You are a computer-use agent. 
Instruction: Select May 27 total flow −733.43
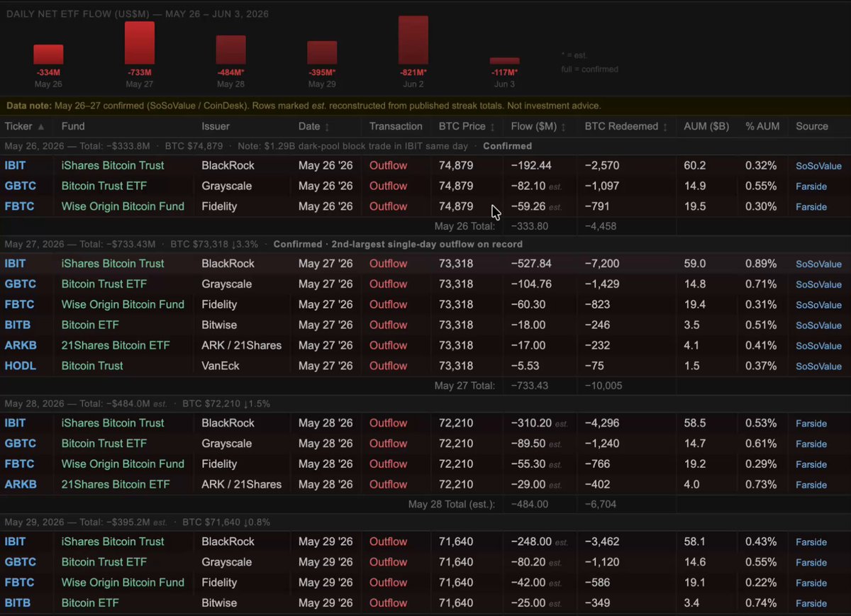click(529, 386)
